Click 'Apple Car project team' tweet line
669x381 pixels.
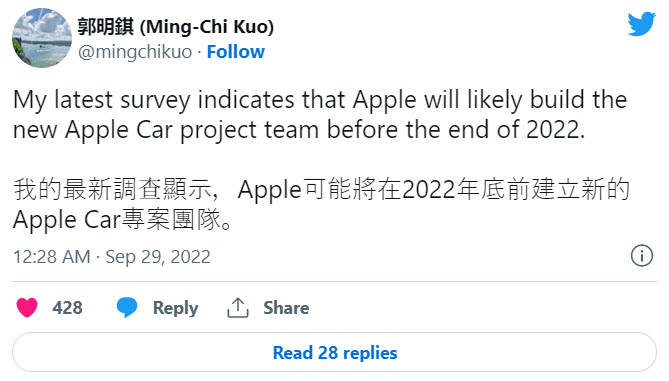pyautogui.click(x=299, y=130)
